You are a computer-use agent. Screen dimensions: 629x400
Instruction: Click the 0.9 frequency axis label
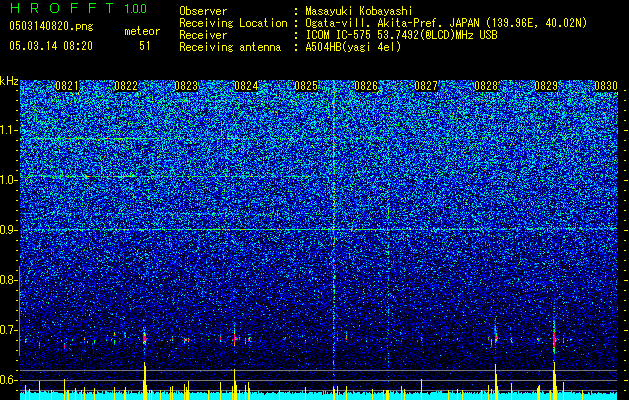(9, 230)
